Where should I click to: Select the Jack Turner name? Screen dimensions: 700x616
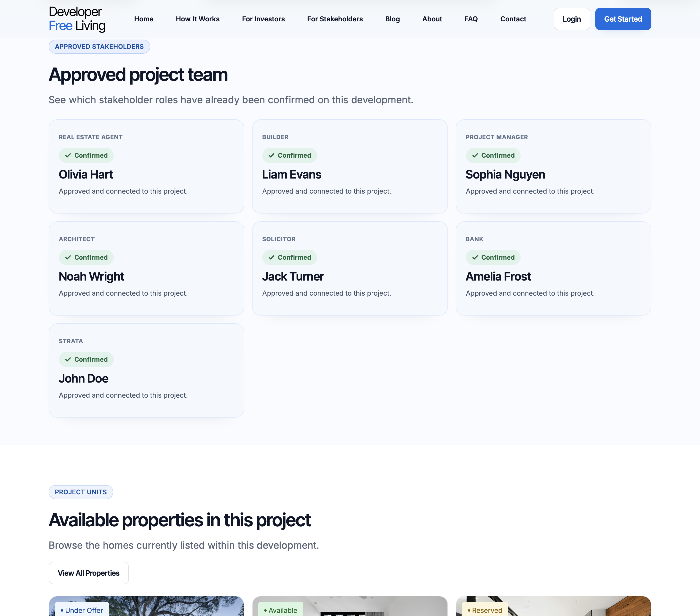click(293, 276)
